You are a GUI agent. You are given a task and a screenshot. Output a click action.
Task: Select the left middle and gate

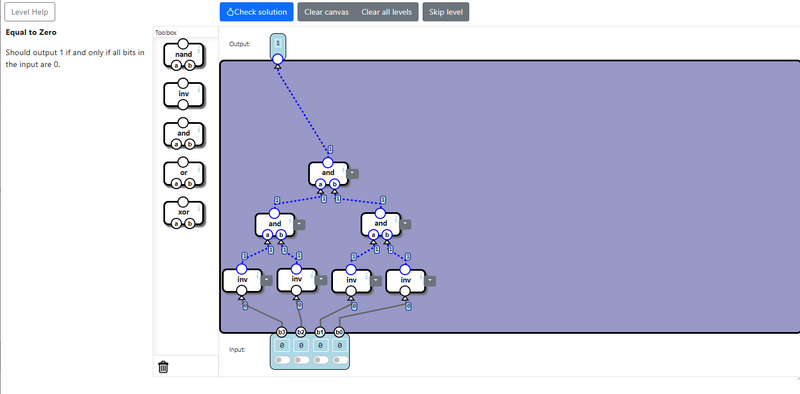[274, 224]
